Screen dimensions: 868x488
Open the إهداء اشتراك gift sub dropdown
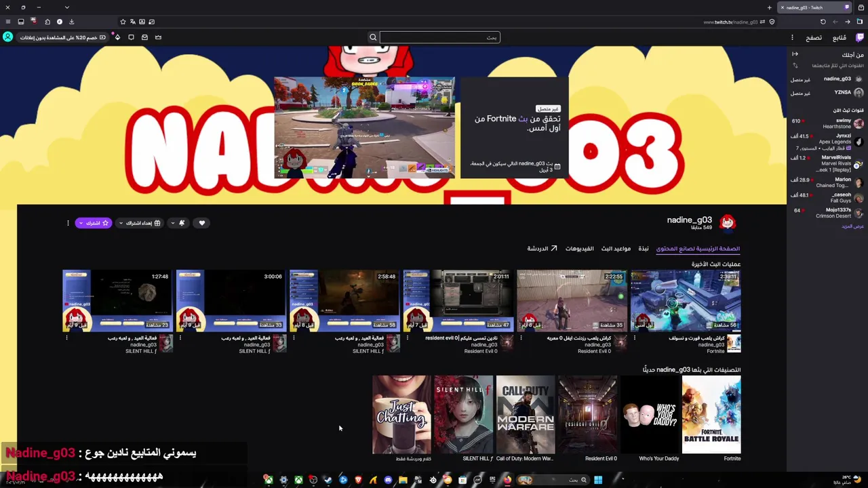click(139, 223)
